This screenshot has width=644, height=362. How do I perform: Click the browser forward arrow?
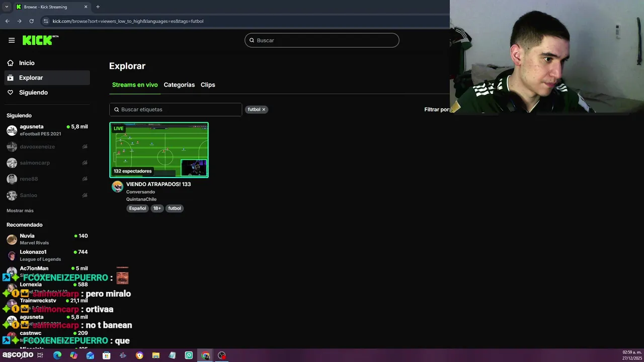click(19, 21)
